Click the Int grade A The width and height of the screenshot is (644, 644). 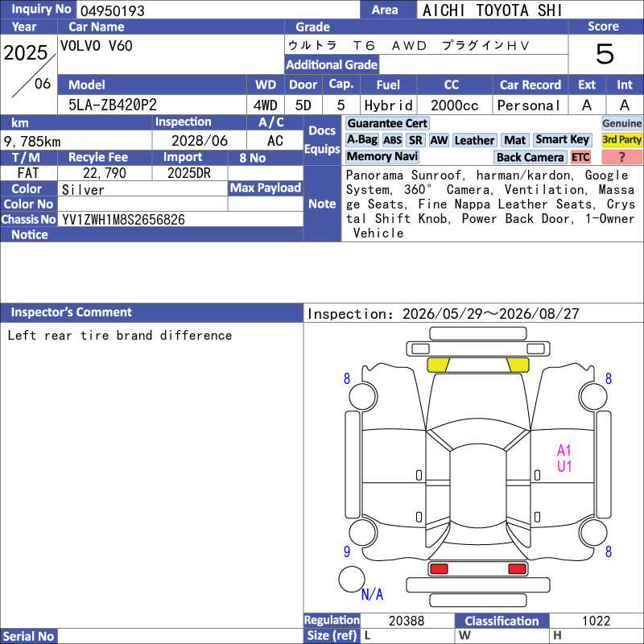pos(625,105)
